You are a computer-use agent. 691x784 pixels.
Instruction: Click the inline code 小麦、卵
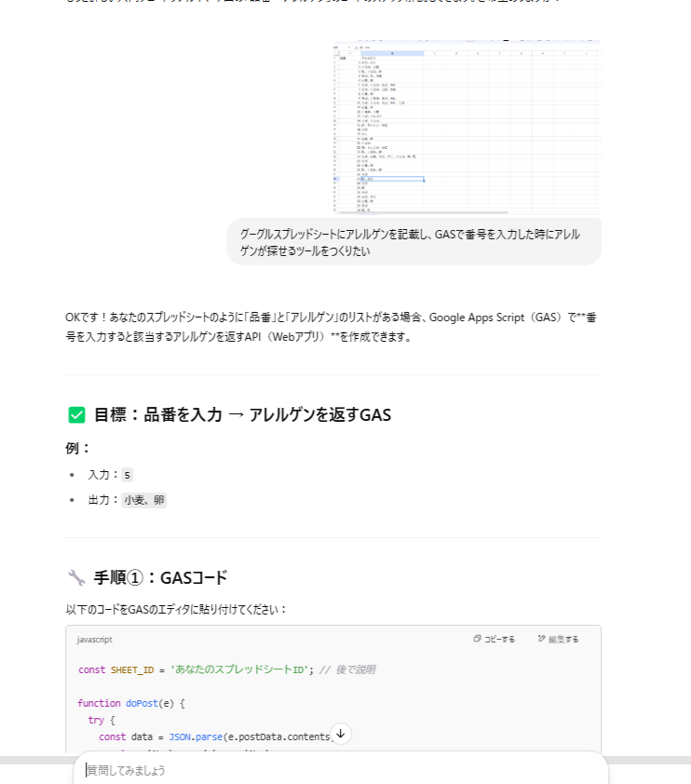pyautogui.click(x=144, y=500)
